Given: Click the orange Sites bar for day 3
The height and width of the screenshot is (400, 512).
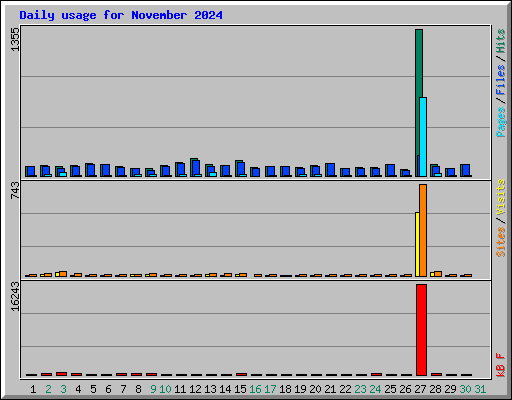Looking at the screenshot, I should pyautogui.click(x=63, y=274).
